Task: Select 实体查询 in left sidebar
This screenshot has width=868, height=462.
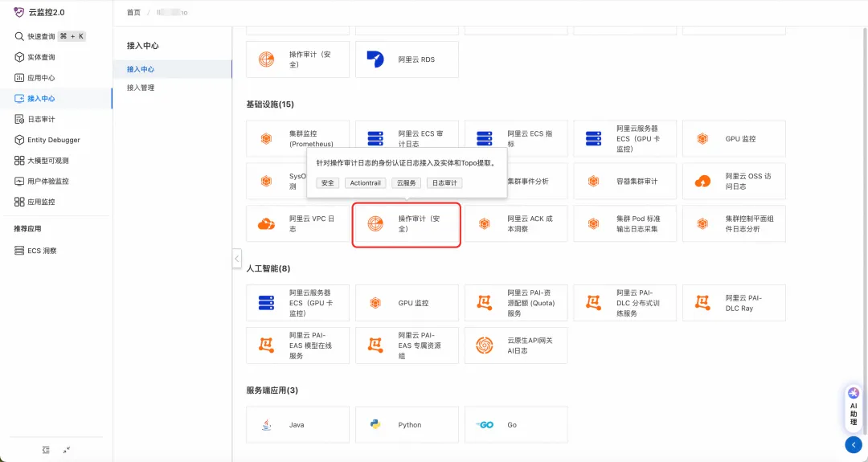Action: pyautogui.click(x=41, y=57)
